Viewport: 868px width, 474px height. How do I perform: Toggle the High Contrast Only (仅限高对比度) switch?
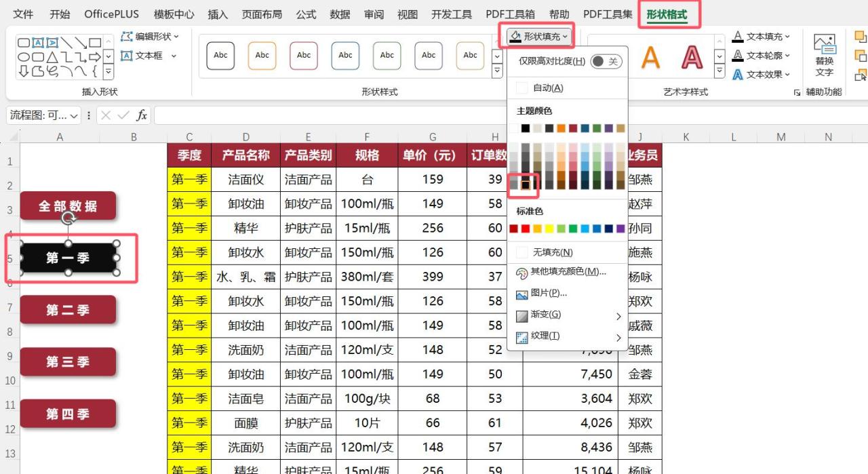[606, 62]
